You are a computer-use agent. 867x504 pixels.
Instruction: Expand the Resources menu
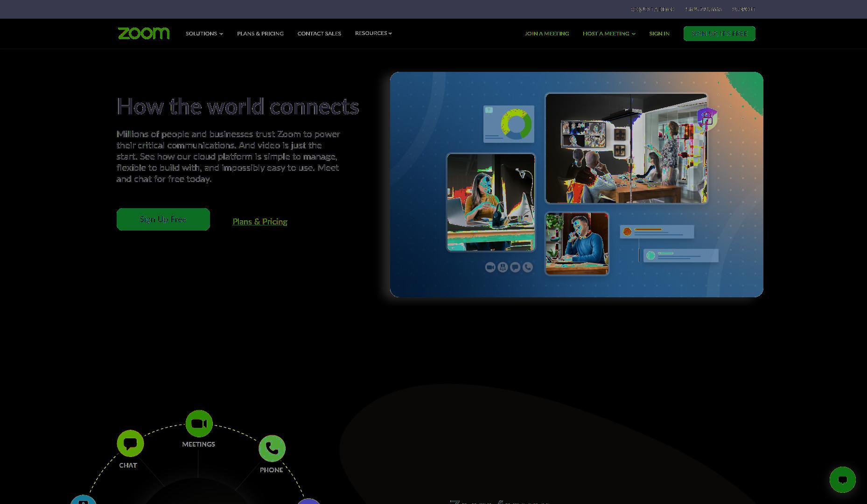point(373,33)
